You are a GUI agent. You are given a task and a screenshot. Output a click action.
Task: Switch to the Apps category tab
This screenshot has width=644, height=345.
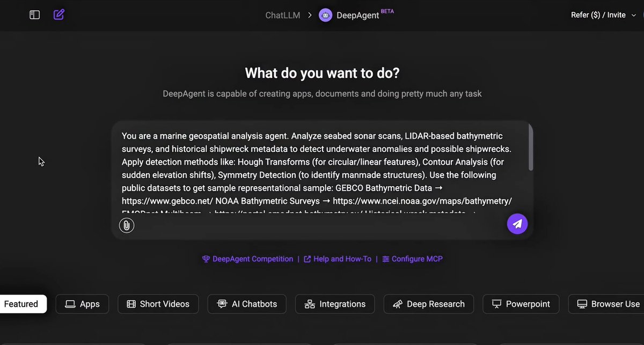click(82, 304)
